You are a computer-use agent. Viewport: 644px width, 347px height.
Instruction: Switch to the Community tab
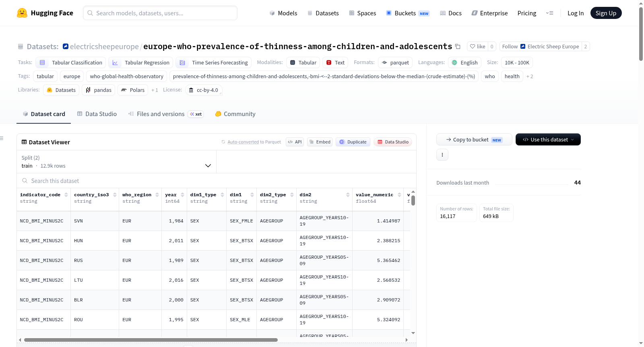tap(235, 114)
